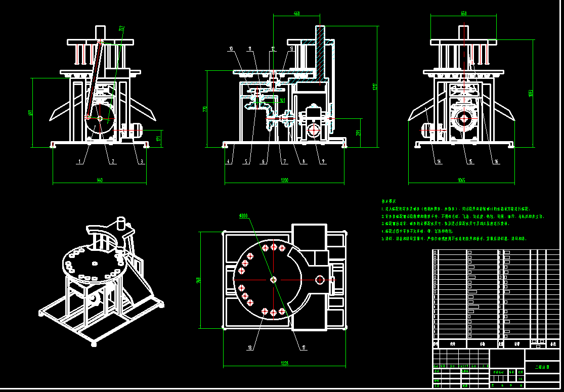Click the 161 dimension in the section view
The width and height of the screenshot is (564, 392).
[x=282, y=100]
